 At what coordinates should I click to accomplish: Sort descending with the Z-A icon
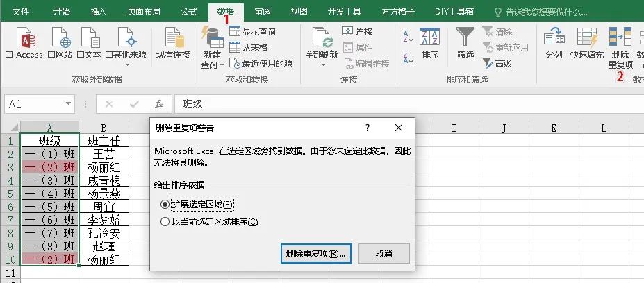(408, 58)
